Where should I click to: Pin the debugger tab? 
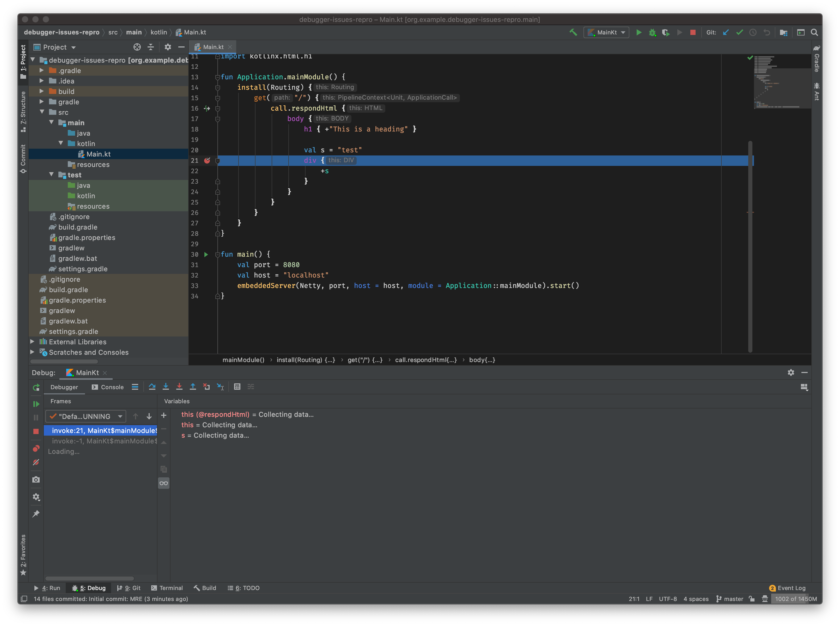36,514
